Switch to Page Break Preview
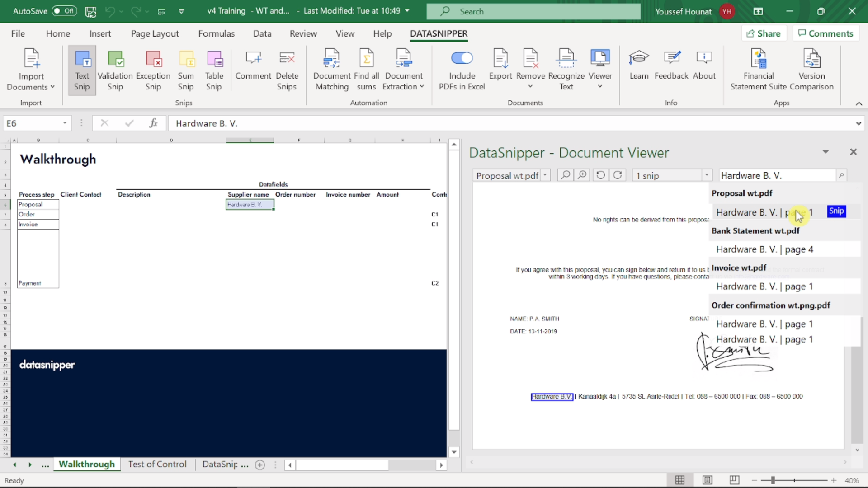This screenshot has width=868, height=488. (x=735, y=480)
